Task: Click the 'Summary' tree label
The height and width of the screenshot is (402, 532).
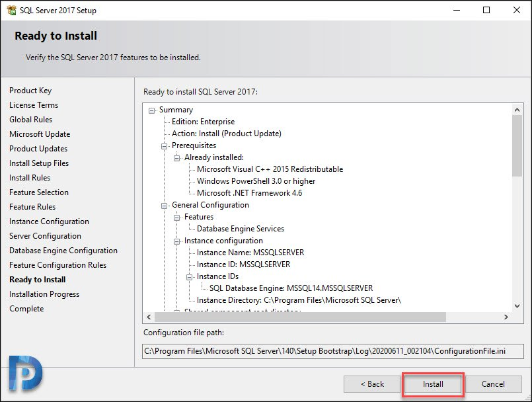Action: tap(176, 110)
